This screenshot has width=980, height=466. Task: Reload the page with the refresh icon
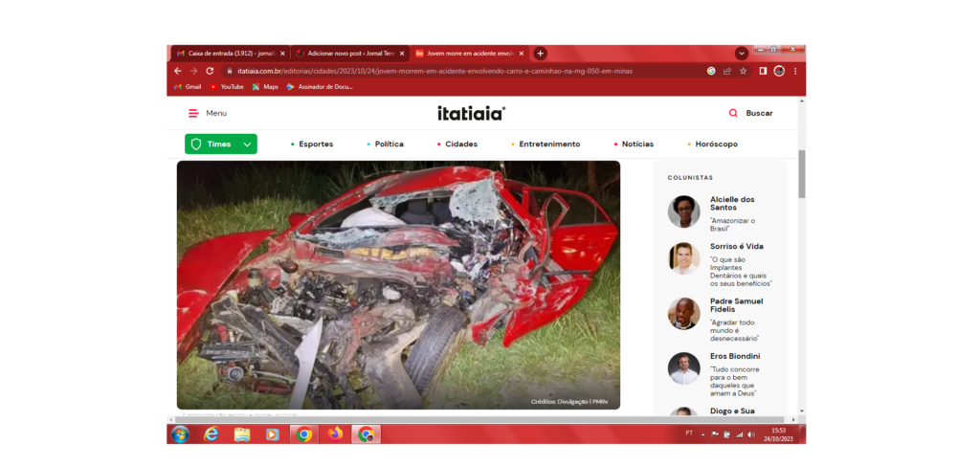coord(210,71)
